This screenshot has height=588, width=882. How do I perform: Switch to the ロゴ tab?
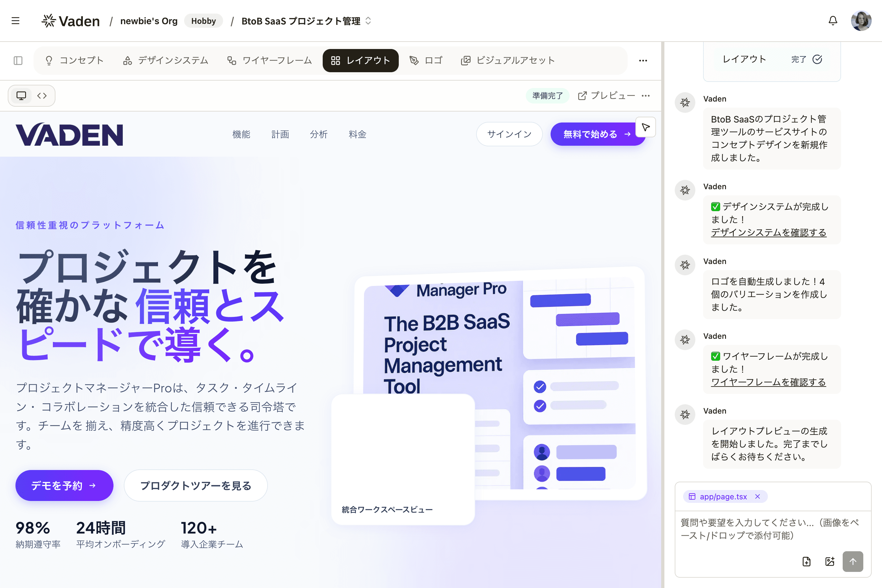(x=426, y=60)
